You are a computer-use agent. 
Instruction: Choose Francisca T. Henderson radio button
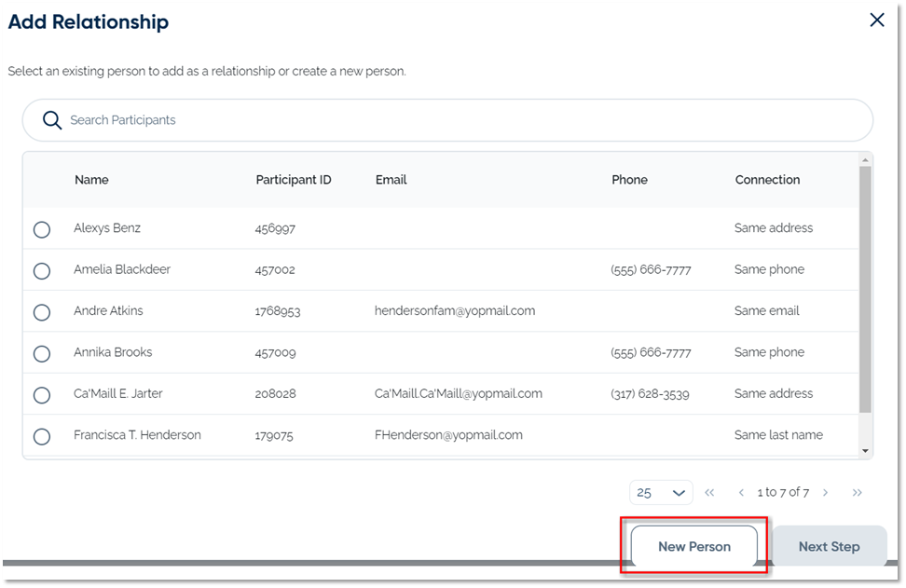click(42, 436)
